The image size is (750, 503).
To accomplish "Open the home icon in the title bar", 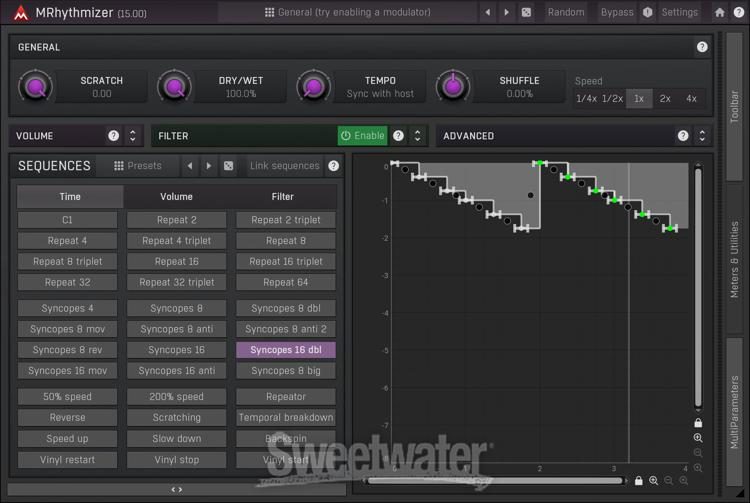I will click(719, 12).
